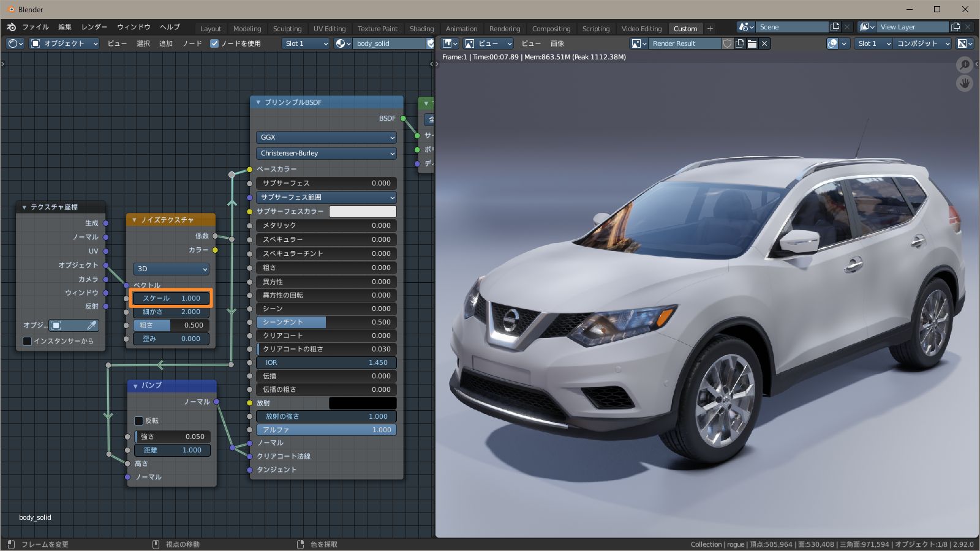Open the 選択 menu in node editor
This screenshot has height=551, width=980.
(143, 43)
